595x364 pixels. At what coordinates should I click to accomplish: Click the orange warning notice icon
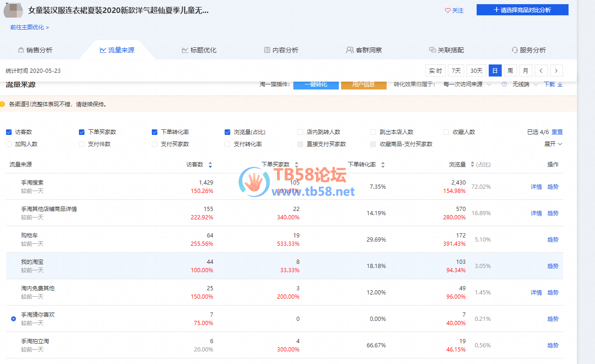coord(2,104)
